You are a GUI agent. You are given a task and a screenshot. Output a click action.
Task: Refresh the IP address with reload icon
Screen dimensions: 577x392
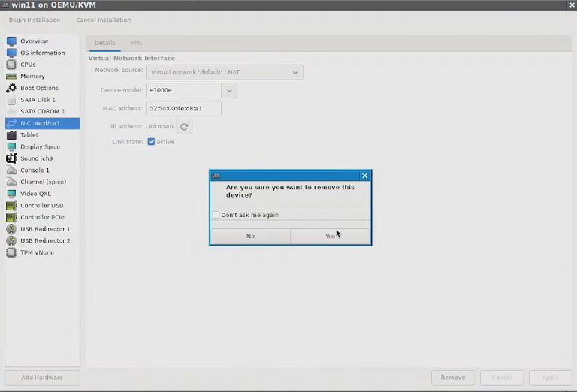click(x=184, y=126)
